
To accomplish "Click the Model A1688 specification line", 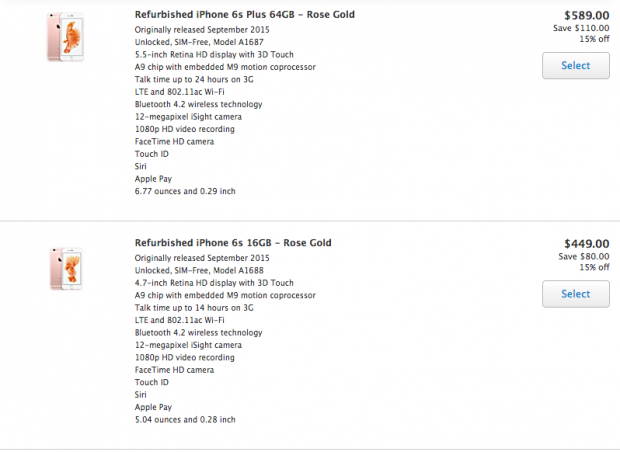I will 199,270.
